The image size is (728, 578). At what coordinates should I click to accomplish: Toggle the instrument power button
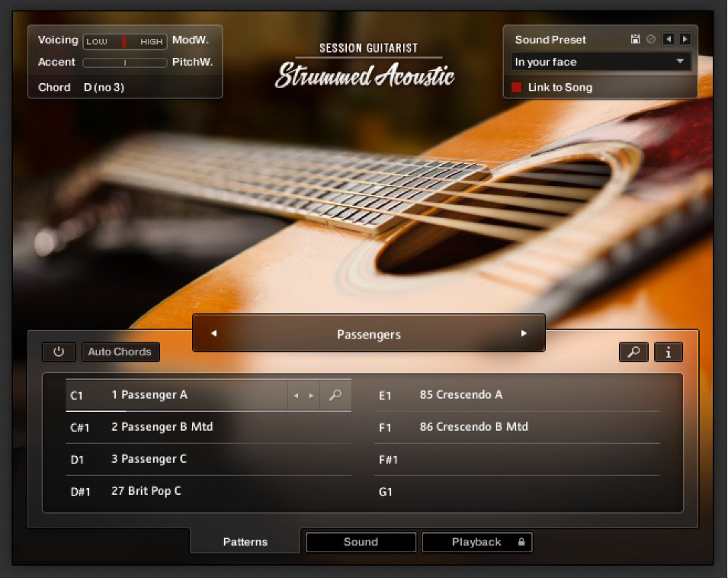pyautogui.click(x=59, y=352)
